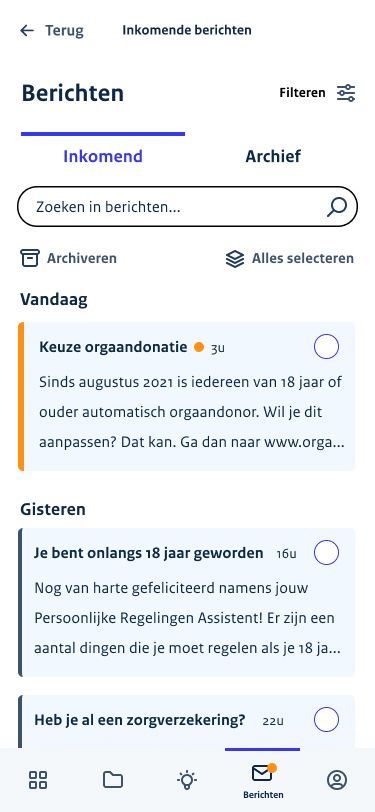375x812 pixels.
Task: Select the Keuze orgaandonatie message checkbox
Action: click(x=326, y=346)
